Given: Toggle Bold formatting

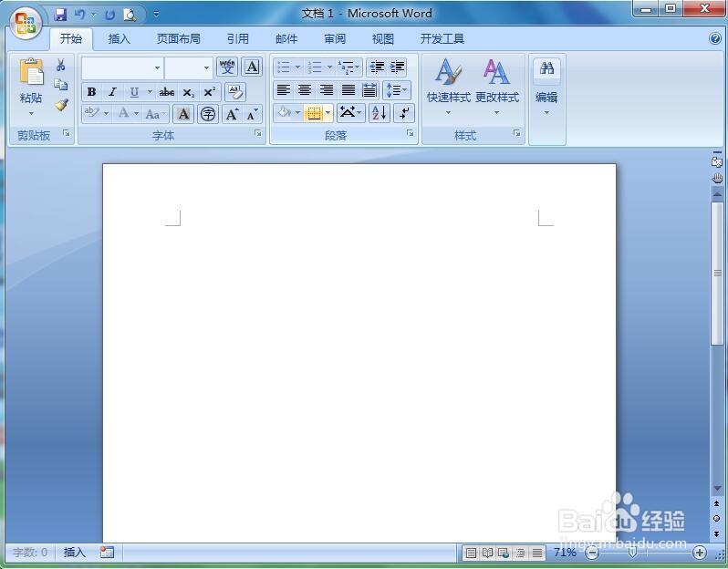Looking at the screenshot, I should [x=91, y=92].
